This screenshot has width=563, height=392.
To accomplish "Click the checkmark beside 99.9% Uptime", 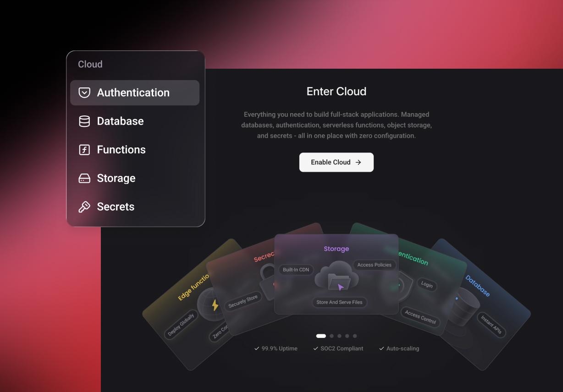I will (x=257, y=348).
